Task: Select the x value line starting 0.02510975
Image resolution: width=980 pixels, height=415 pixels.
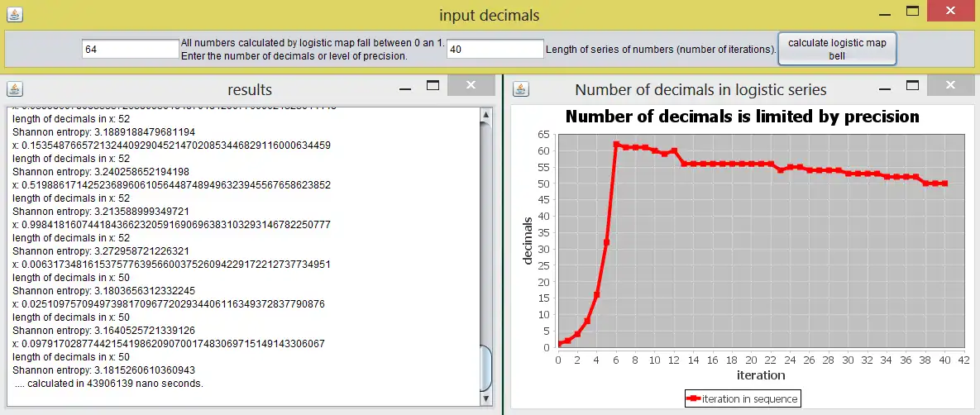Action: pos(169,304)
